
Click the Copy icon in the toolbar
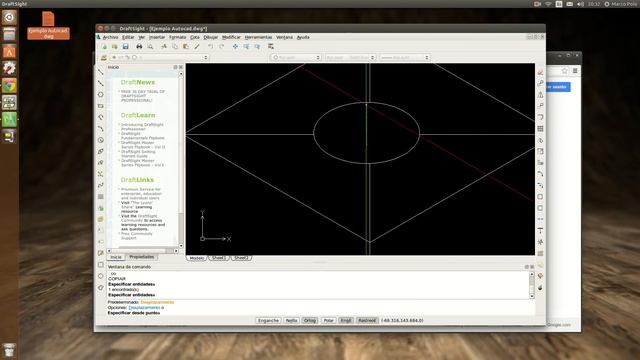pos(175,47)
